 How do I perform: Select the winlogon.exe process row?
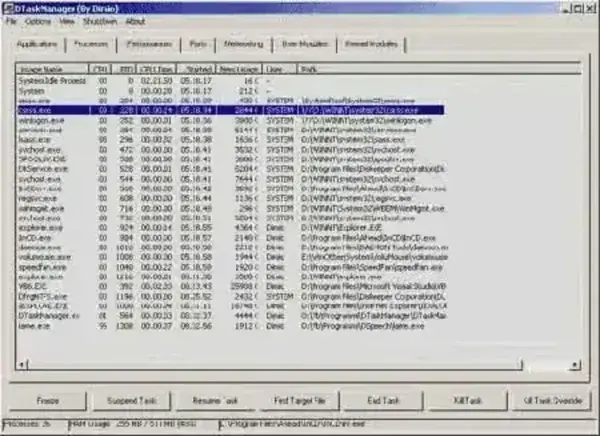click(232, 121)
